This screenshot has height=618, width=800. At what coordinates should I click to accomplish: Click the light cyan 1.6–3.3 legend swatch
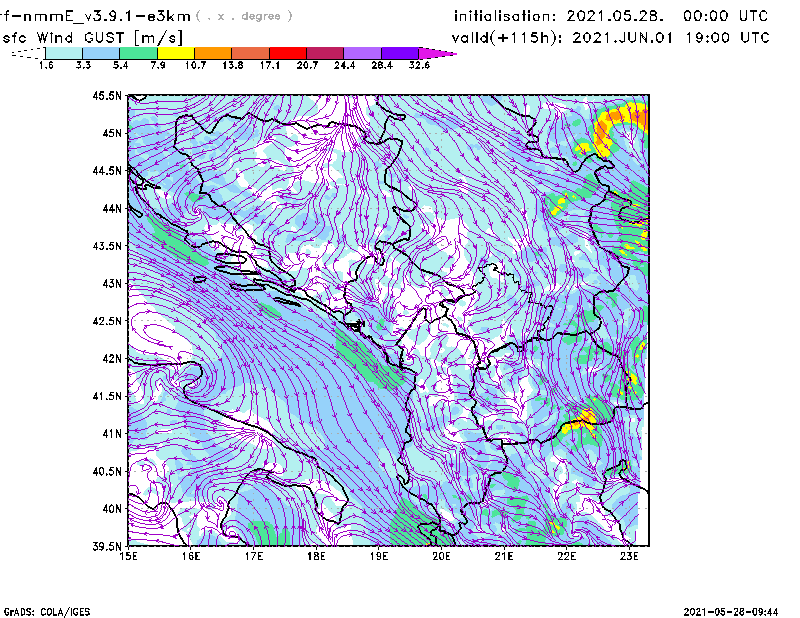[x=64, y=53]
